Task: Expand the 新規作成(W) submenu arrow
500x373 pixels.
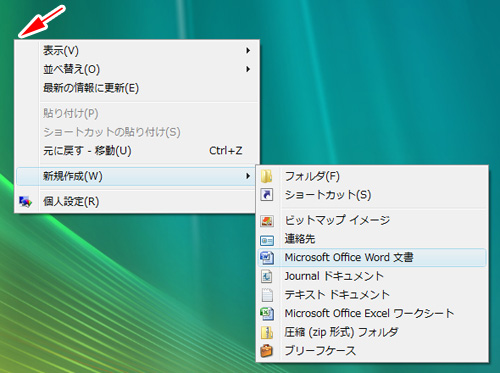Action: (x=248, y=176)
